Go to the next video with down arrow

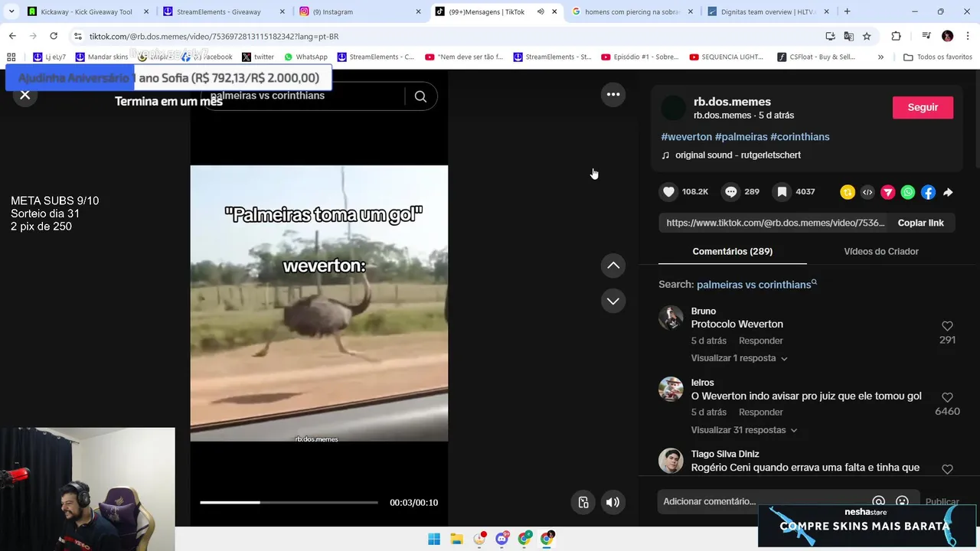(x=613, y=301)
